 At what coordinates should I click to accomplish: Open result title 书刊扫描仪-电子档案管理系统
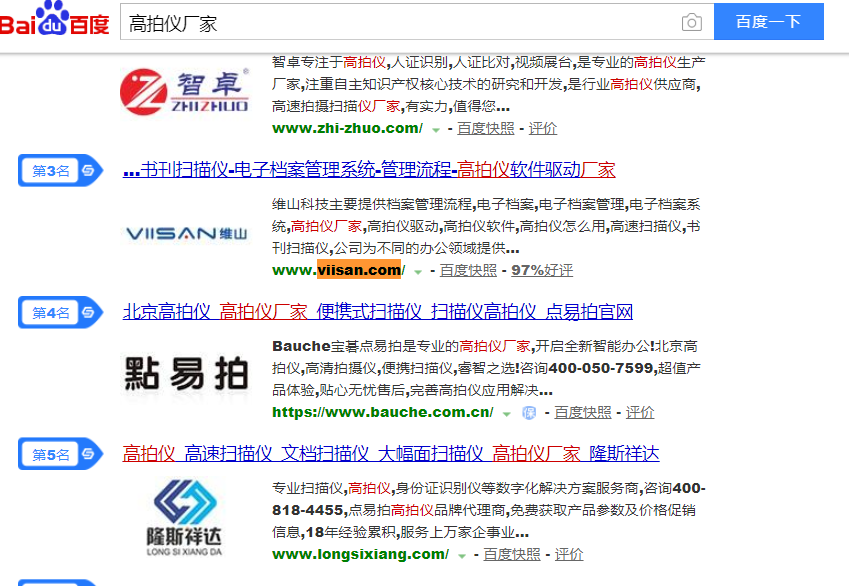[369, 170]
